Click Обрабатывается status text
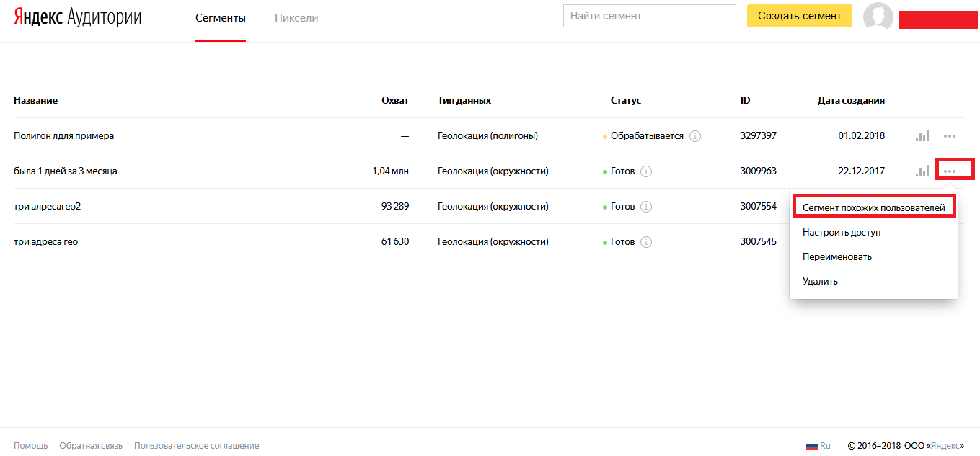 click(647, 135)
